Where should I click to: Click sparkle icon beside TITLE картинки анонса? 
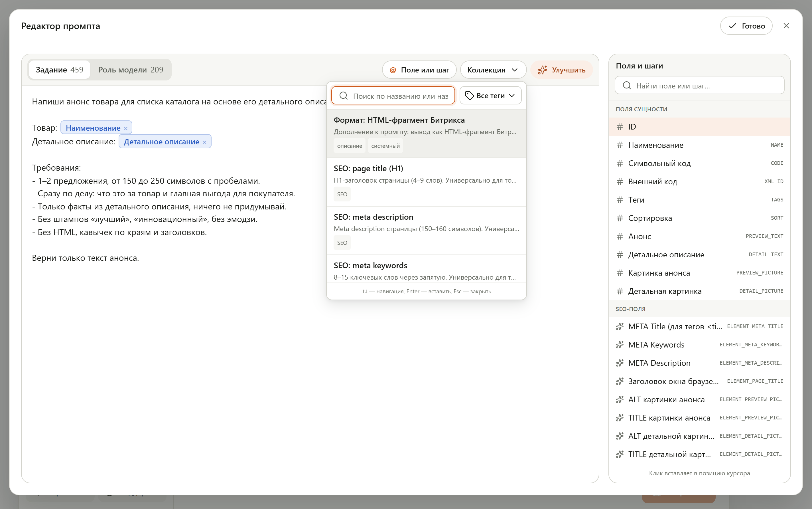[x=620, y=418]
